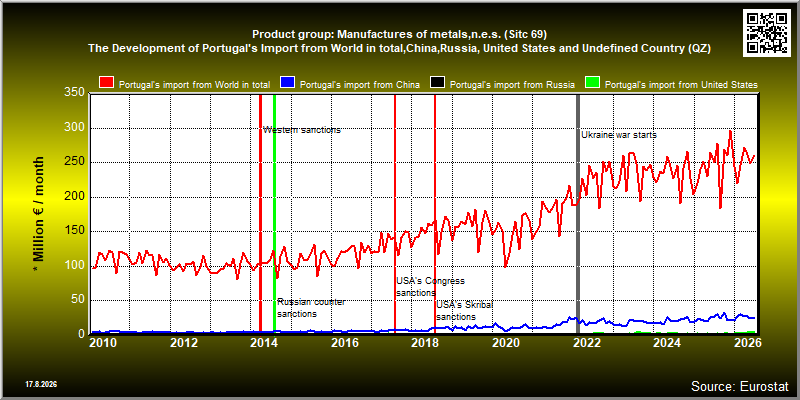Click the 350 y-axis value

click(x=74, y=93)
